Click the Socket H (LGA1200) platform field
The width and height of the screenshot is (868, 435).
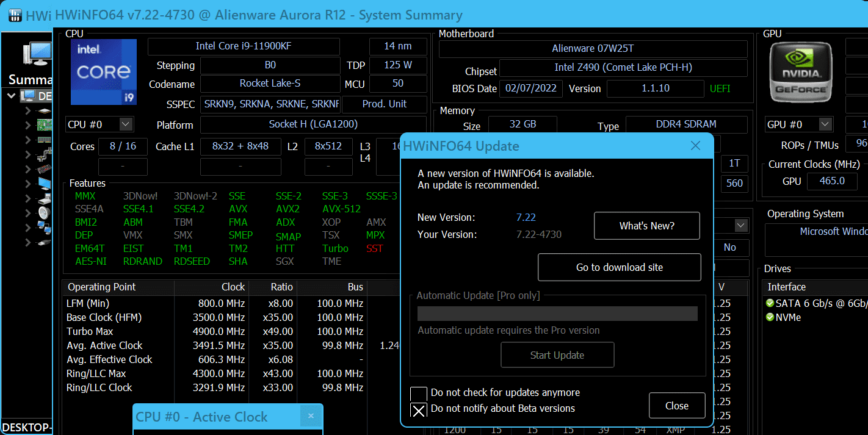pyautogui.click(x=313, y=124)
